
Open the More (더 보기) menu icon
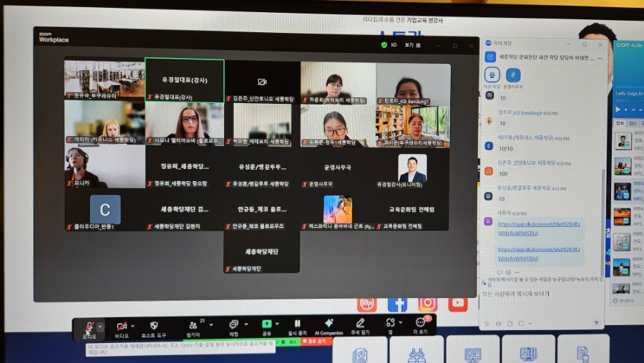pos(420,322)
